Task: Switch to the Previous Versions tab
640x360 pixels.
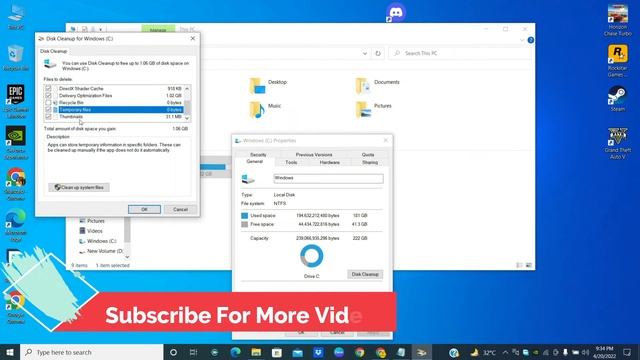Action: [314, 155]
